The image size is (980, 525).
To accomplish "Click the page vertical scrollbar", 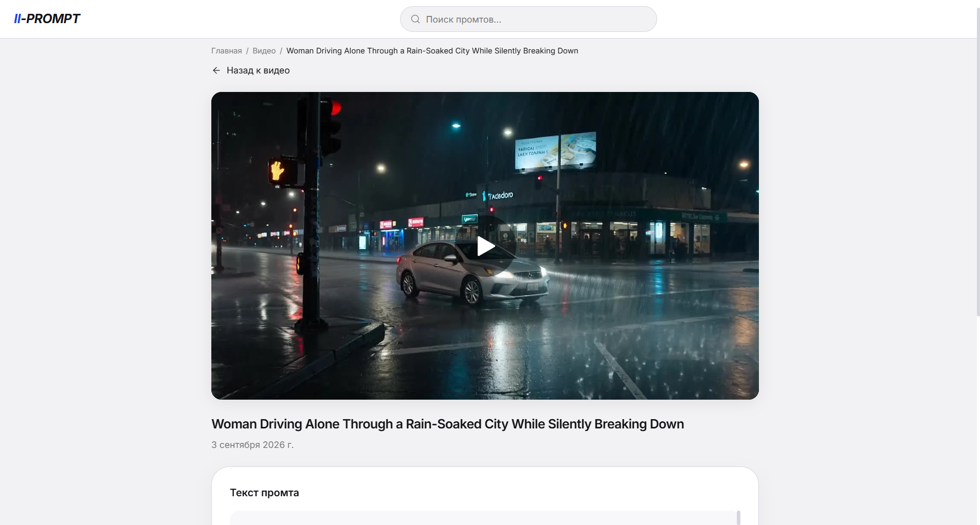I will [978, 162].
